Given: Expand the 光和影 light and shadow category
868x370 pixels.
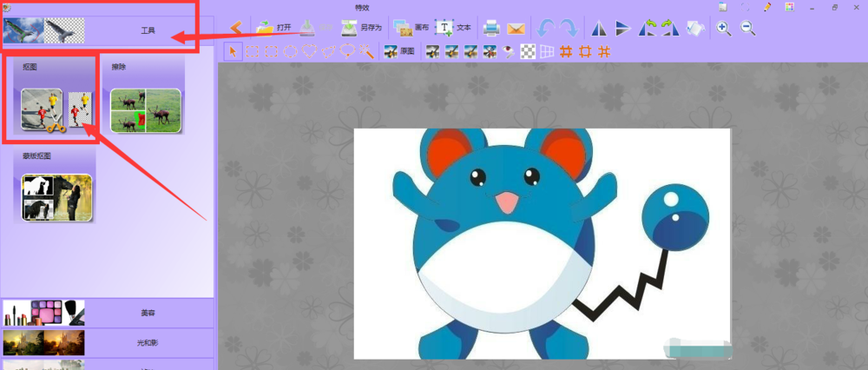Looking at the screenshot, I should [108, 343].
